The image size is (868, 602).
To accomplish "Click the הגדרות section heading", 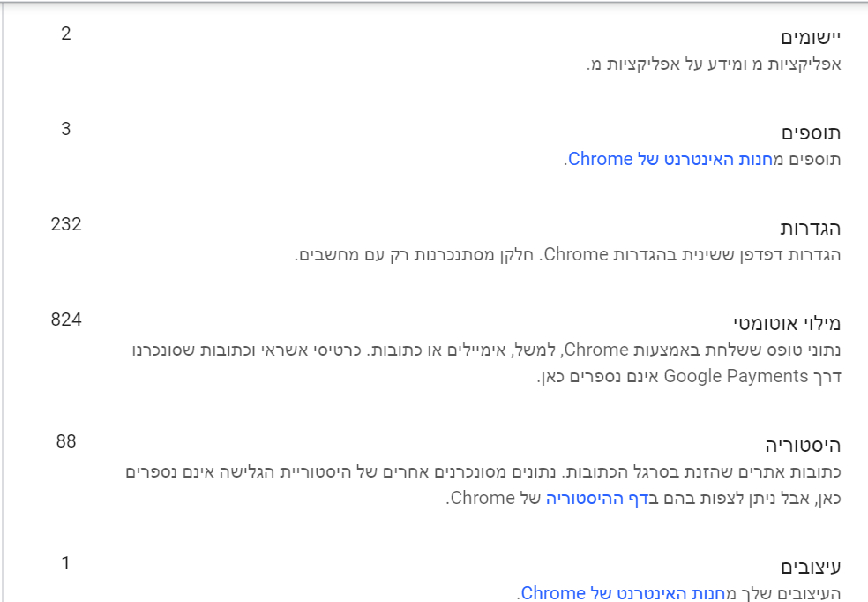I will [812, 229].
